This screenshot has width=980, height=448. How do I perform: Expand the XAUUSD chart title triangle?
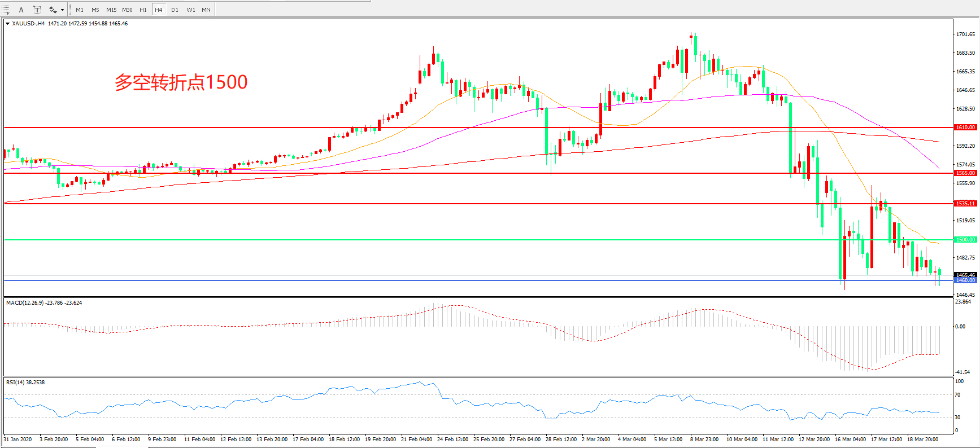pyautogui.click(x=7, y=24)
